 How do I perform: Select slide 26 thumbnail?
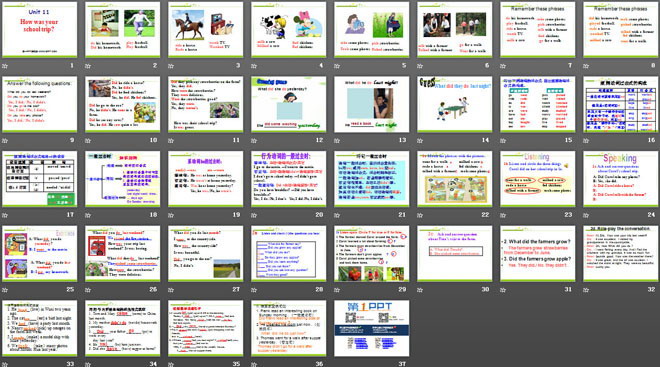(122, 253)
